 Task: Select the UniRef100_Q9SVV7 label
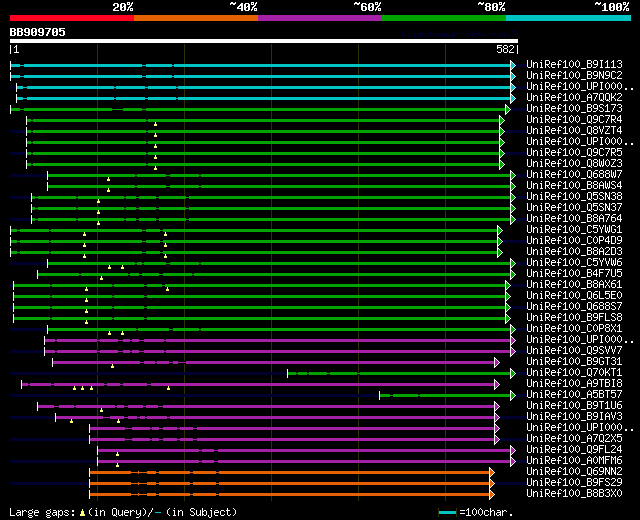click(x=574, y=351)
